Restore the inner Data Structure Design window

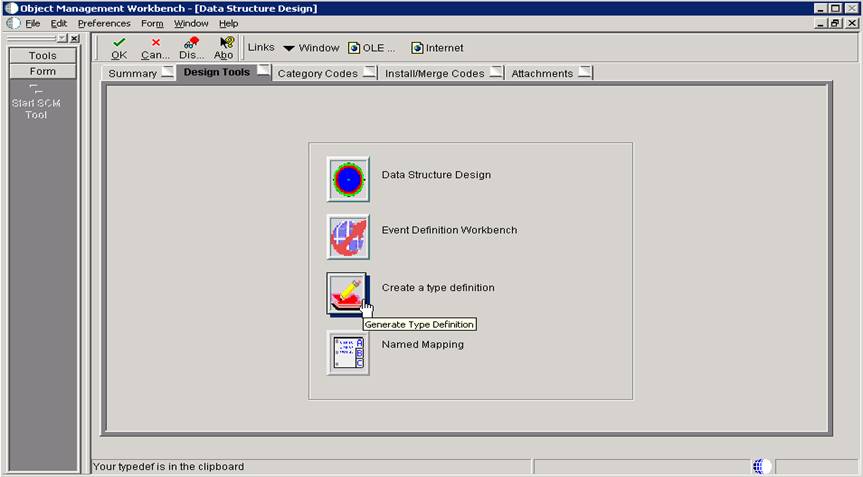(x=835, y=23)
